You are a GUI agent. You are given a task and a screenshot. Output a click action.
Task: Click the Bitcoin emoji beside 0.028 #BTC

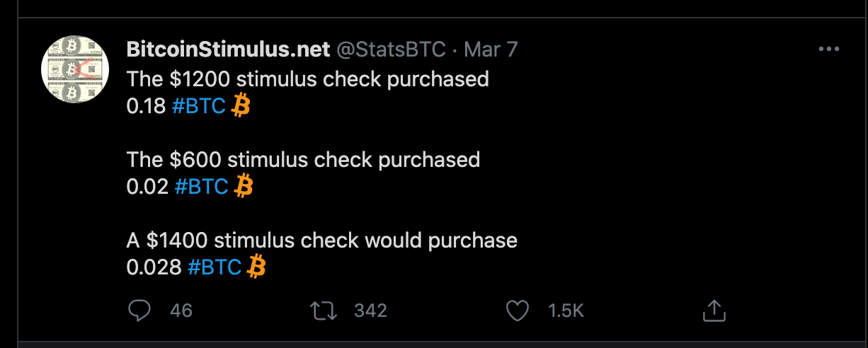click(x=257, y=267)
